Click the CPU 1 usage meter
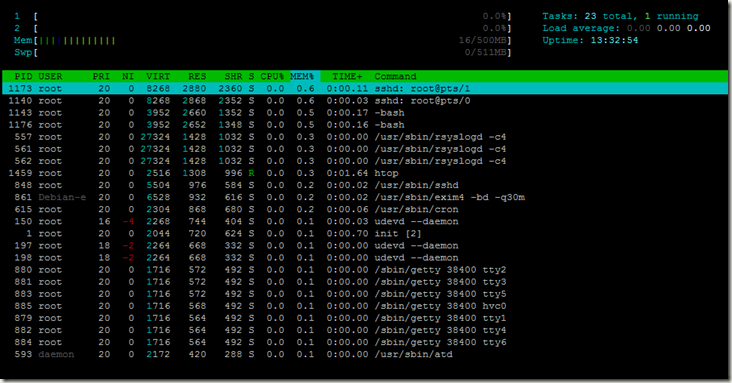 tap(263, 16)
